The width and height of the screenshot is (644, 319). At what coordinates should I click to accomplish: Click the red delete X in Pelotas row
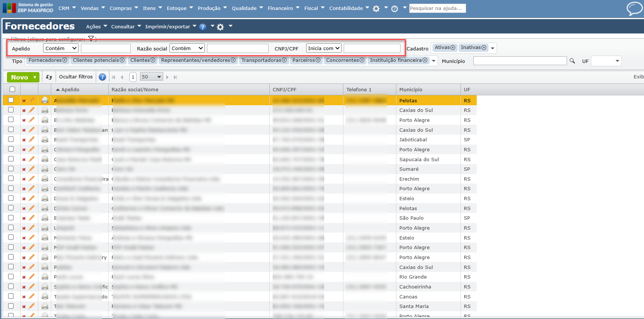pos(24,100)
